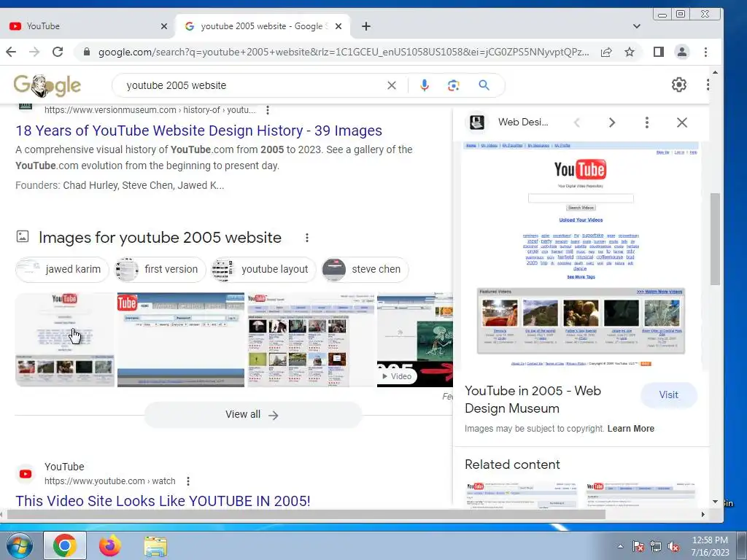Launch Firefox from the taskbar
Screen dimensions: 747x560
pyautogui.click(x=109, y=545)
